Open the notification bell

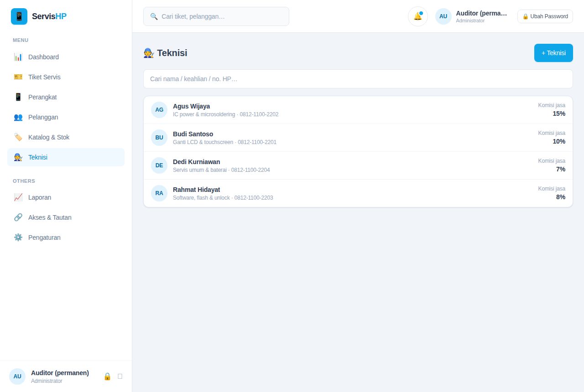coord(418,16)
